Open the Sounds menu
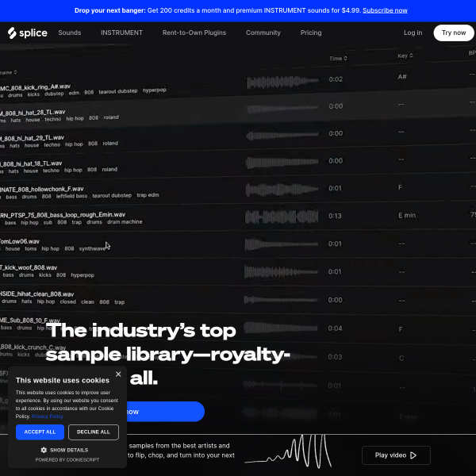The image size is (476, 476). [x=70, y=33]
